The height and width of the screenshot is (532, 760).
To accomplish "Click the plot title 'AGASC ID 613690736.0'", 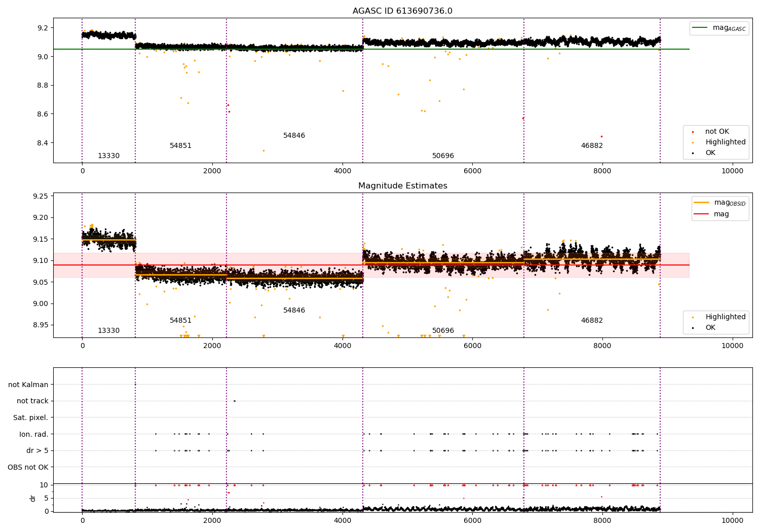I will (x=402, y=11).
